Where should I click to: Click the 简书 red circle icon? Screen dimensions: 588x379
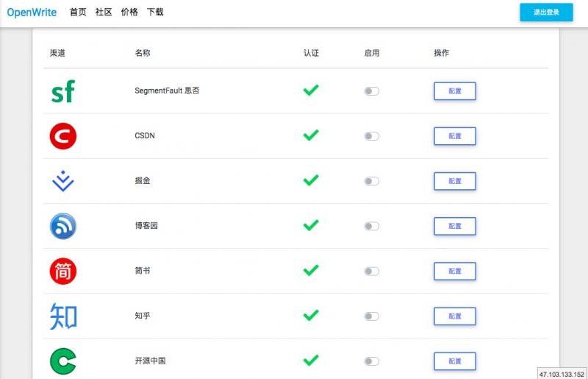63,271
